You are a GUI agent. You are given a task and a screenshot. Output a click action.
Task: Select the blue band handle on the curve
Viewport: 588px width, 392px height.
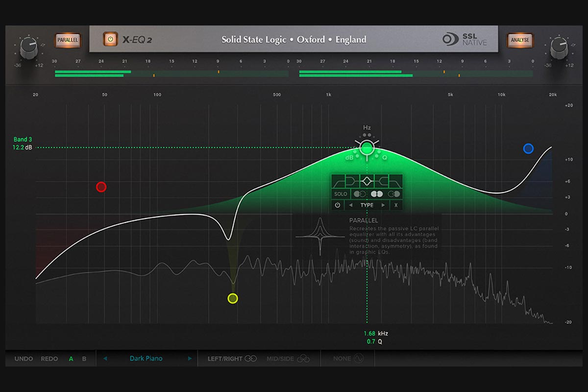[x=528, y=148]
